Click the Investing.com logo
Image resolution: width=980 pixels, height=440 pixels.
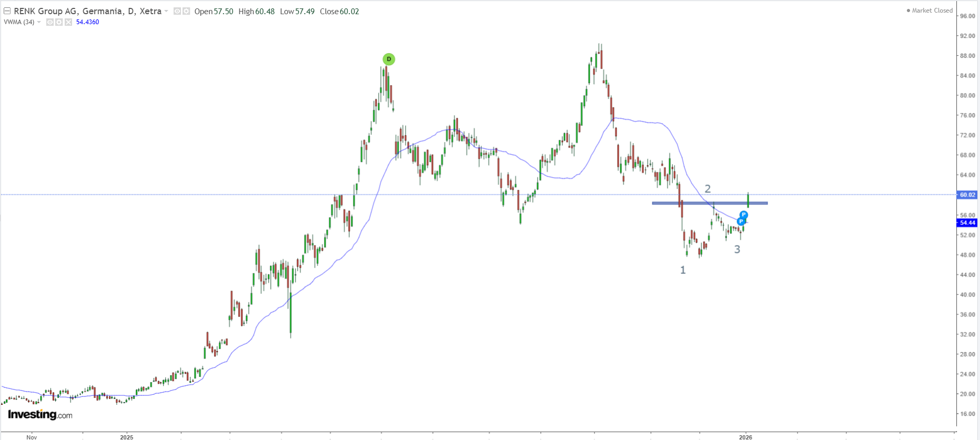click(40, 415)
